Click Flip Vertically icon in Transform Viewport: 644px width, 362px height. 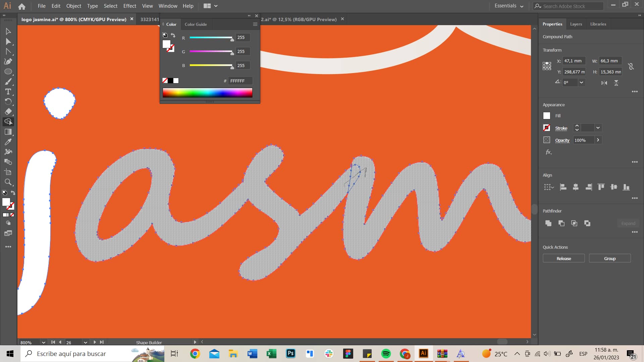tap(616, 83)
